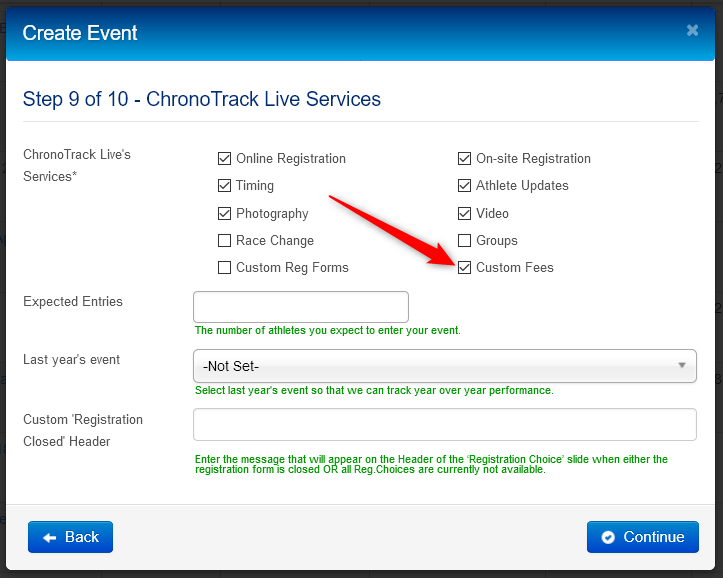Enable the Race Change checkbox
Screen dimensions: 723x578
point(224,241)
